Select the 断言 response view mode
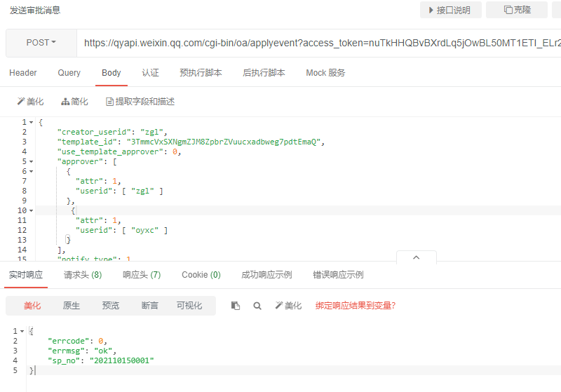This screenshot has height=392, width=561. coord(149,306)
